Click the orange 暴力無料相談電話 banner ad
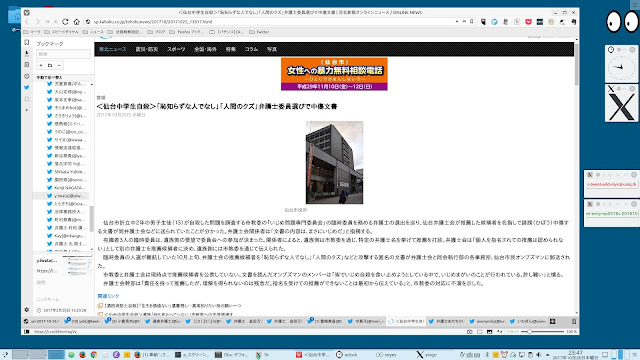The image size is (640, 360). click(334, 74)
